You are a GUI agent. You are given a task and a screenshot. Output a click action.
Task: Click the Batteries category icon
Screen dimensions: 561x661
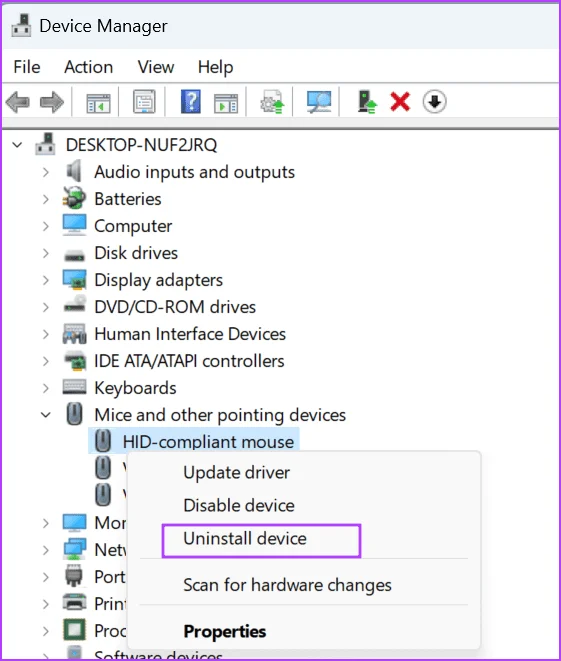(74, 198)
